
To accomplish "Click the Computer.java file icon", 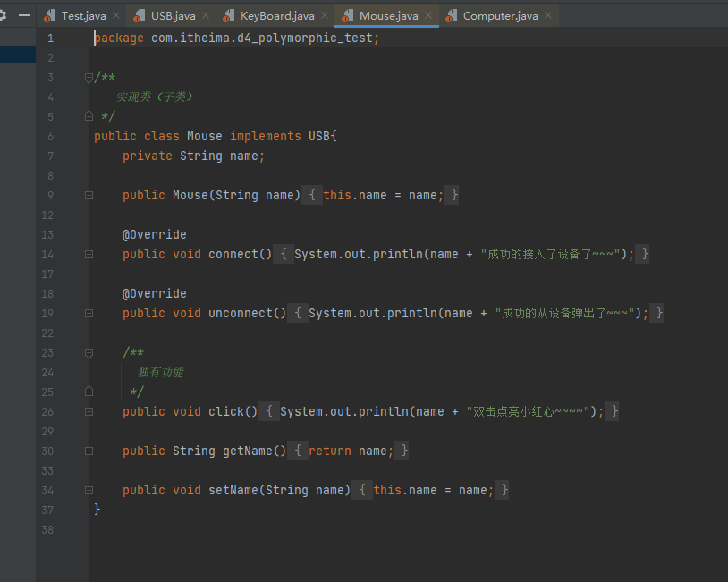I will (x=452, y=16).
